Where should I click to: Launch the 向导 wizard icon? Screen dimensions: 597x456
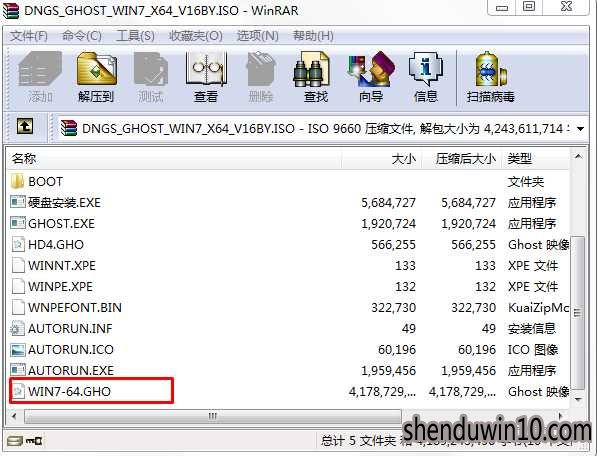point(371,77)
